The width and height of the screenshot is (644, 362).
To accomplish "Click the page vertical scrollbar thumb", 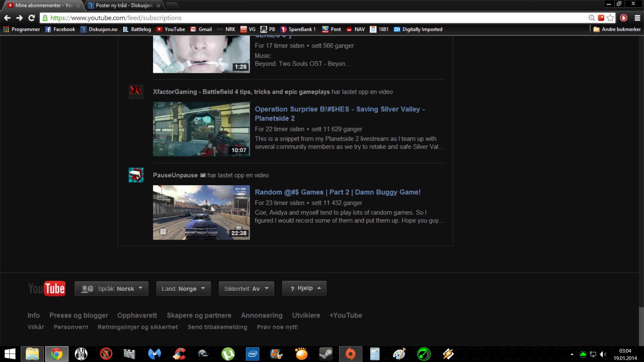I will pos(641,326).
